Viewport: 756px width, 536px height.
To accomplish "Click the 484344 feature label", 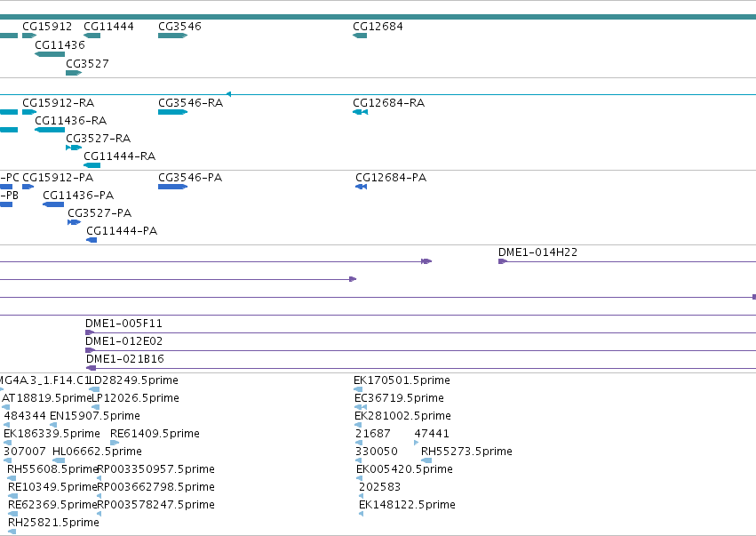I will click(25, 416).
